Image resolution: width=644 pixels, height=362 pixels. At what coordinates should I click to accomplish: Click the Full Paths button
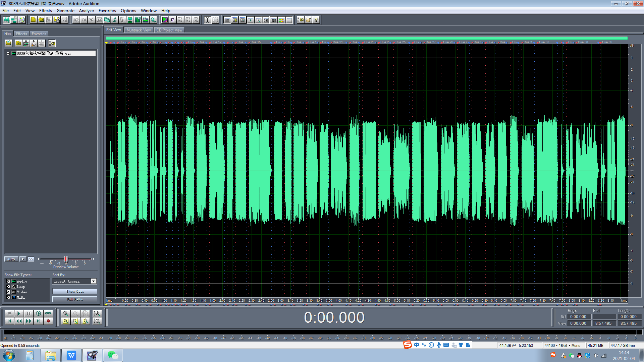75,299
